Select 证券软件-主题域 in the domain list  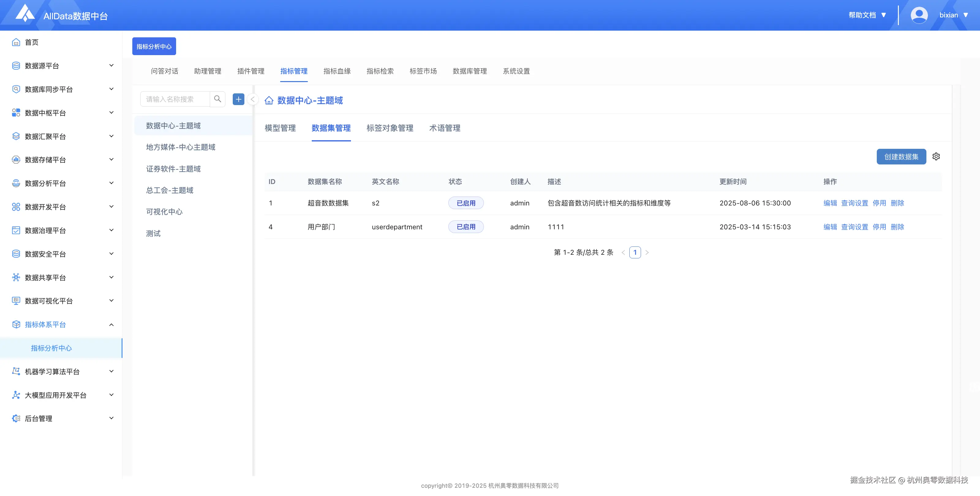173,168
